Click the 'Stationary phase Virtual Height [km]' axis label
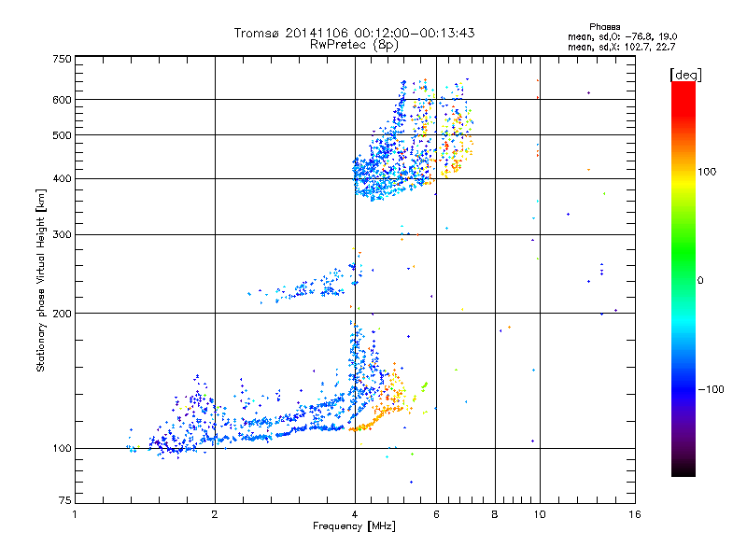The height and width of the screenshot is (560, 747). [40, 281]
